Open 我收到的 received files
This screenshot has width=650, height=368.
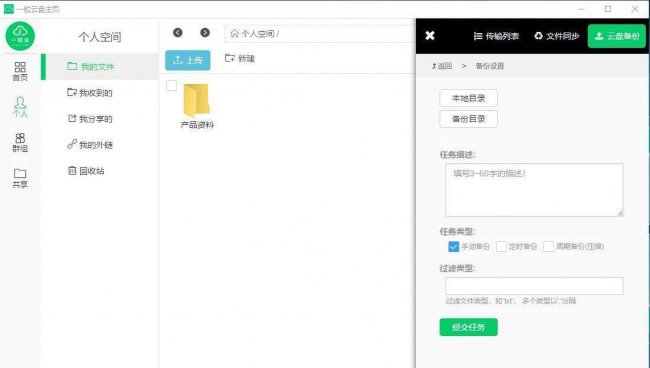click(90, 93)
